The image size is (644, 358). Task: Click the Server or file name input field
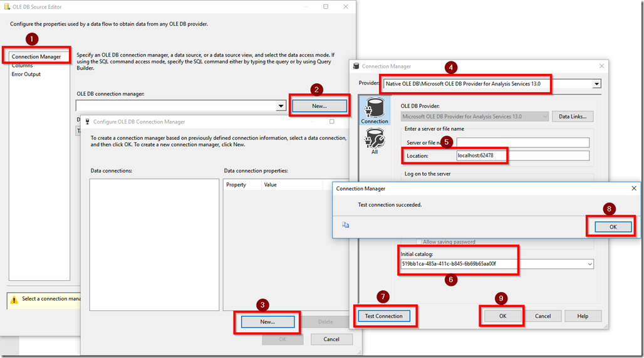click(523, 142)
